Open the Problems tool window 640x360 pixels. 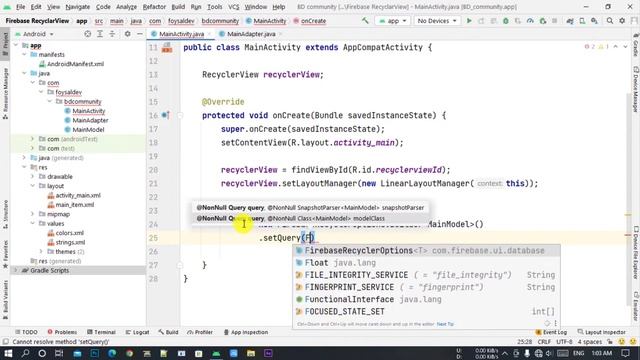pyautogui.click(x=62, y=332)
